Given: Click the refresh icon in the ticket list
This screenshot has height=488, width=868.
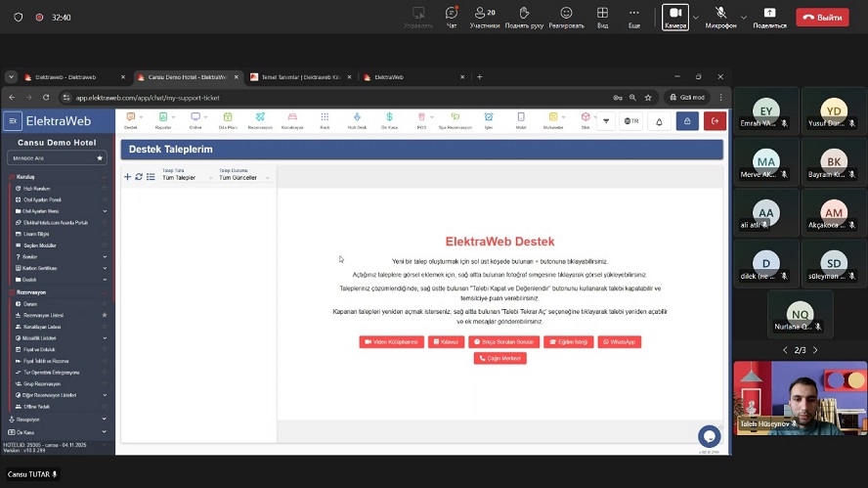Looking at the screenshot, I should click(139, 177).
